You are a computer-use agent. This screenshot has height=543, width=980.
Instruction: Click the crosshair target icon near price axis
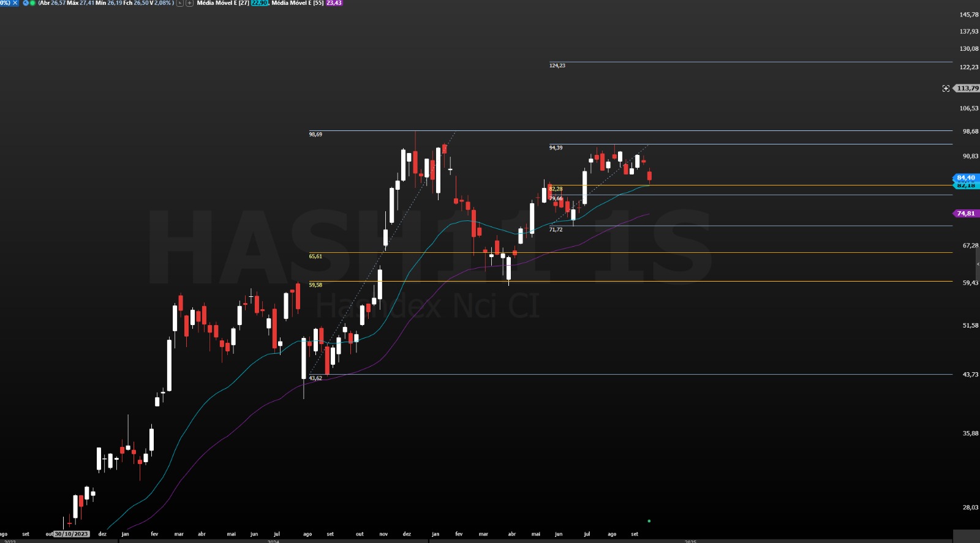(x=946, y=89)
